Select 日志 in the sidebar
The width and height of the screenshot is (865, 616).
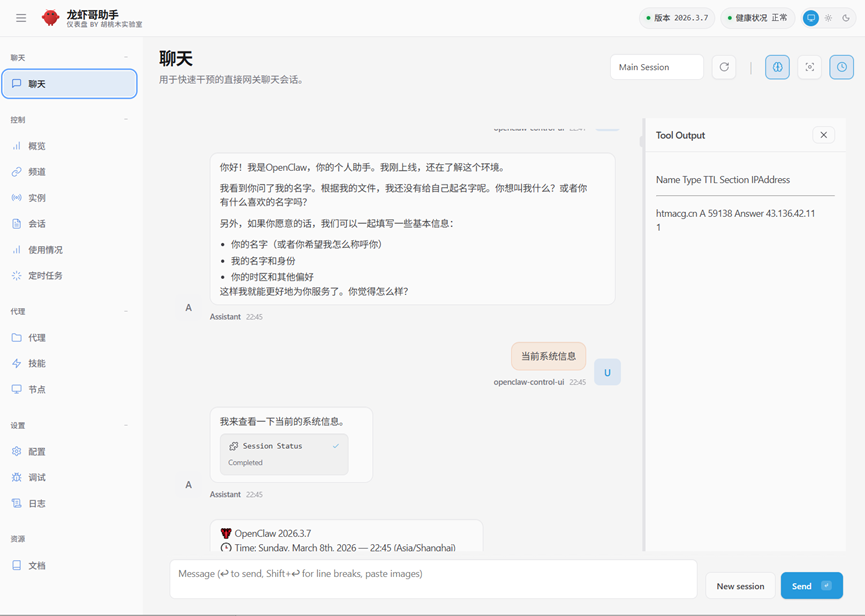[x=37, y=504]
